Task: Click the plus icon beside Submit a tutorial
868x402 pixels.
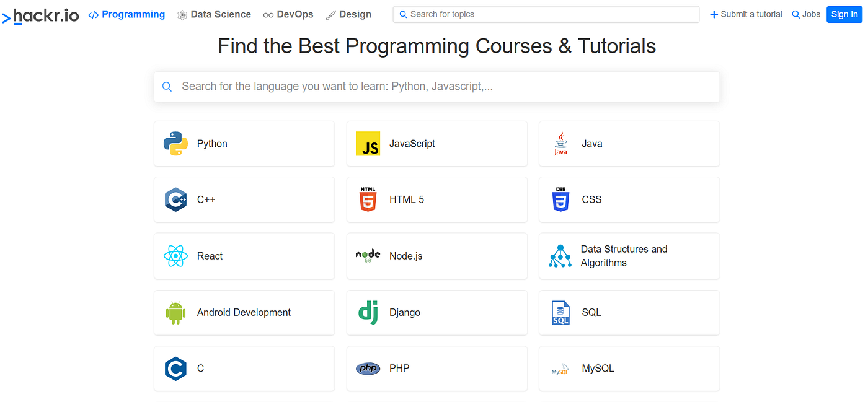Action: (x=714, y=14)
